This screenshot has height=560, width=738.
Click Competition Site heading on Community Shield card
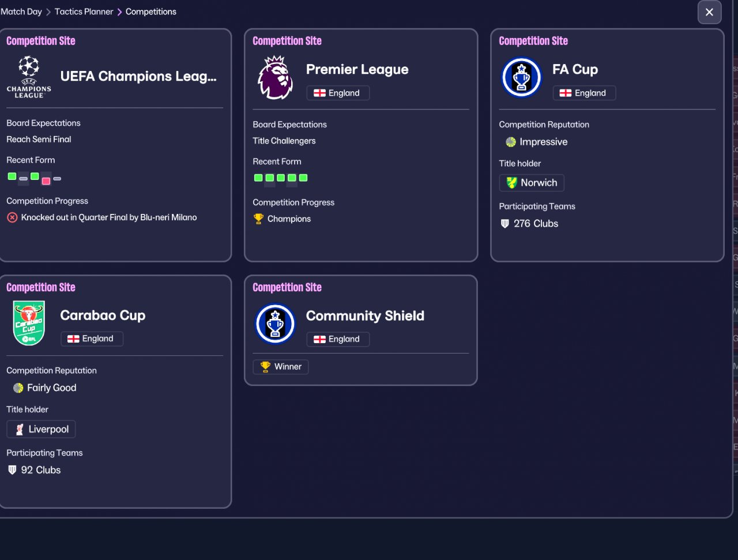click(x=287, y=287)
